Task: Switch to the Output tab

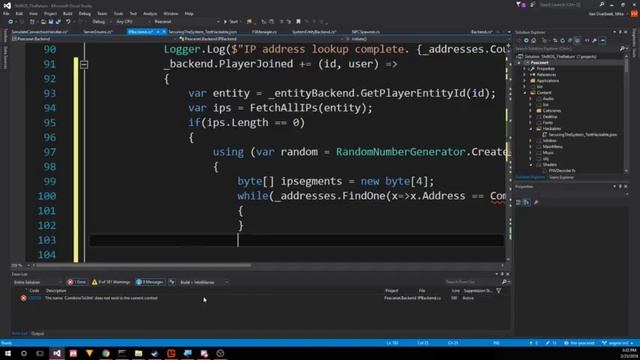Action: coord(38,333)
